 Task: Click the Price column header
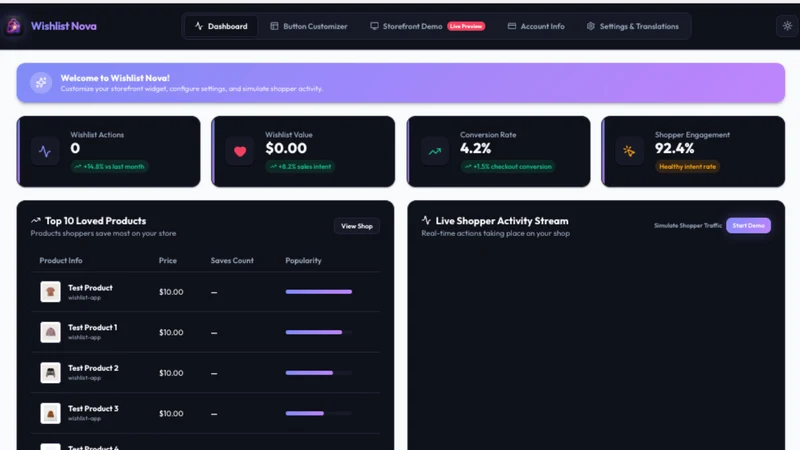pyautogui.click(x=168, y=260)
